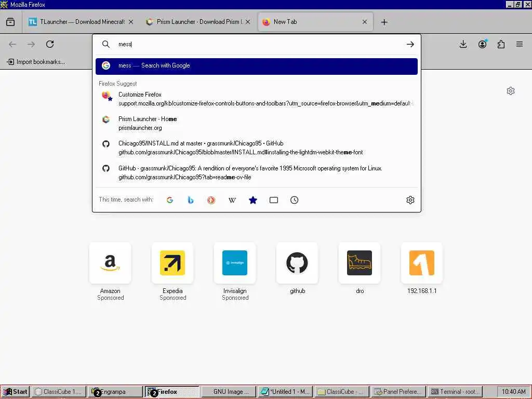
Task: Click the 10:40 AM clock
Action: coord(514,392)
